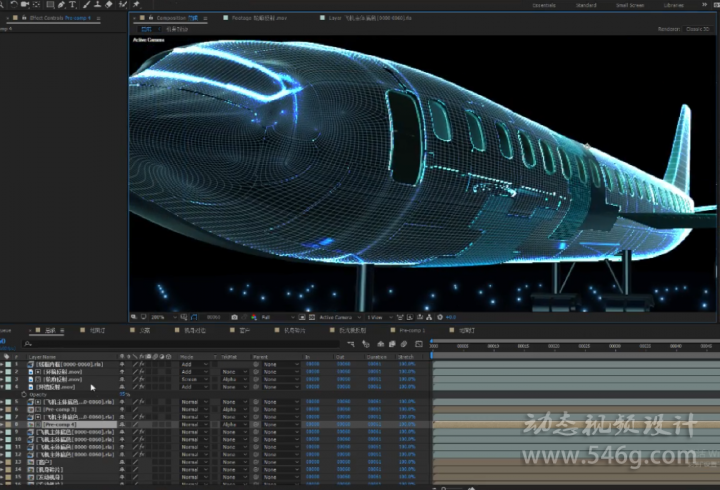Viewport: 720px width, 490px height.
Task: Select the Eraser tool
Action: pos(109,5)
